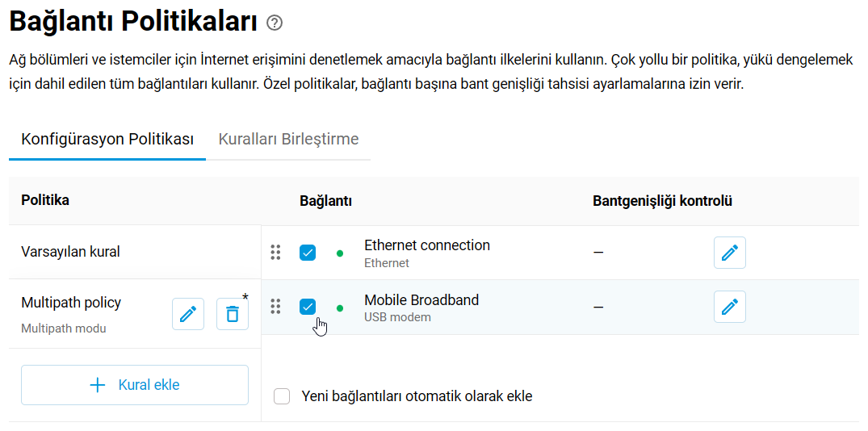
Task: Delete the Multipath policy via the trash icon
Action: coord(233,314)
